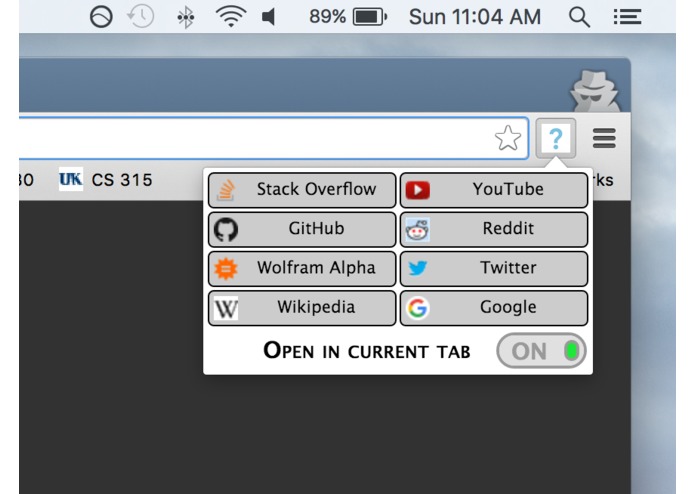This screenshot has height=494, width=695.
Task: Click the Sun 11:04 AM clock
Action: click(x=475, y=17)
